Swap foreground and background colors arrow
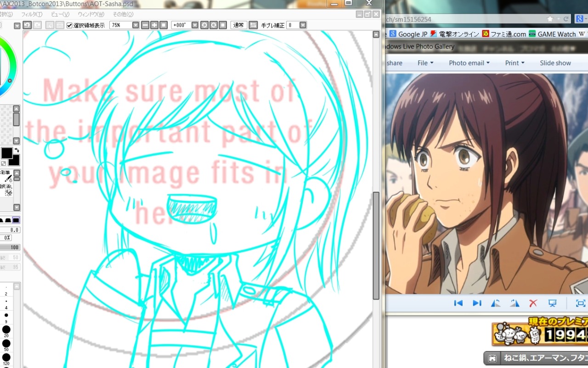Viewport: 588px width, 368px height. 17,151
